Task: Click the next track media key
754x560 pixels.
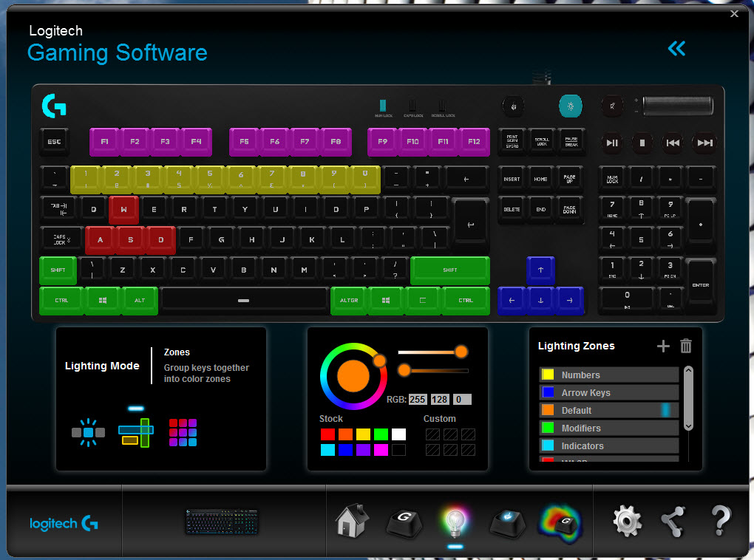Action: 705,143
